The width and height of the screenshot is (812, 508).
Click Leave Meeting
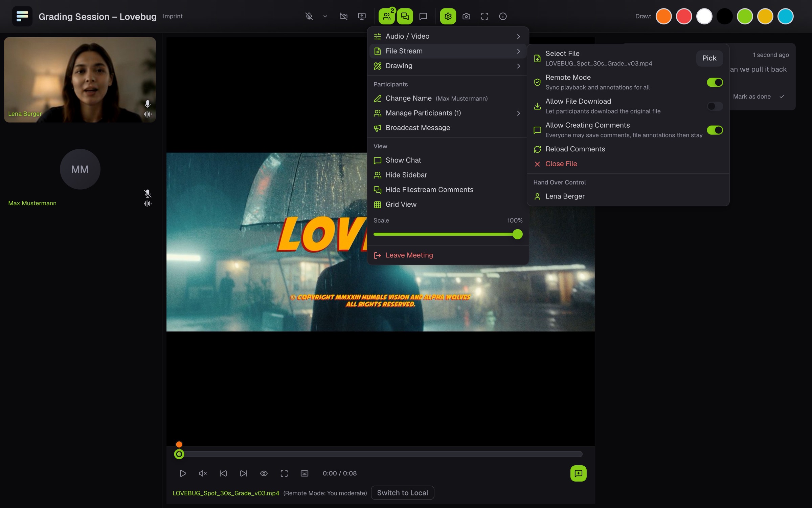448,255
